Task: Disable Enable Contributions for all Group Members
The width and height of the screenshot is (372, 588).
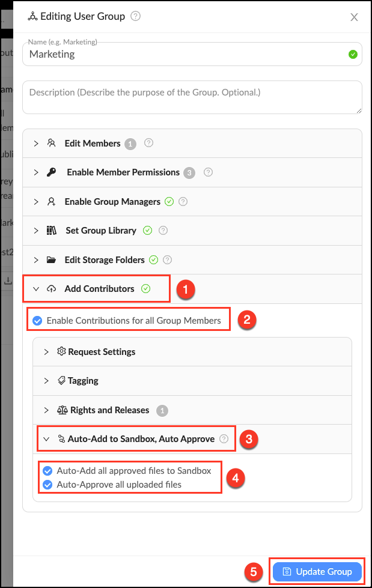Action: [37, 320]
